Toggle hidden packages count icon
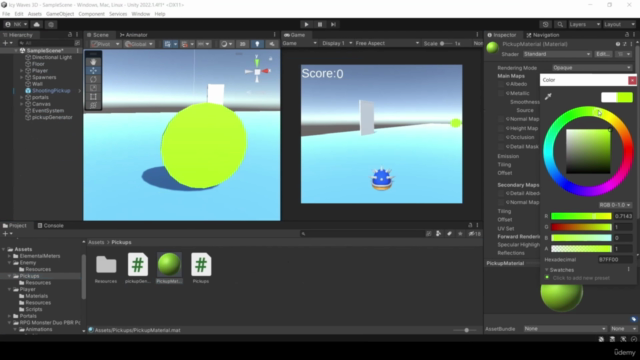Image resolution: width=640 pixels, height=360 pixels. (x=475, y=234)
